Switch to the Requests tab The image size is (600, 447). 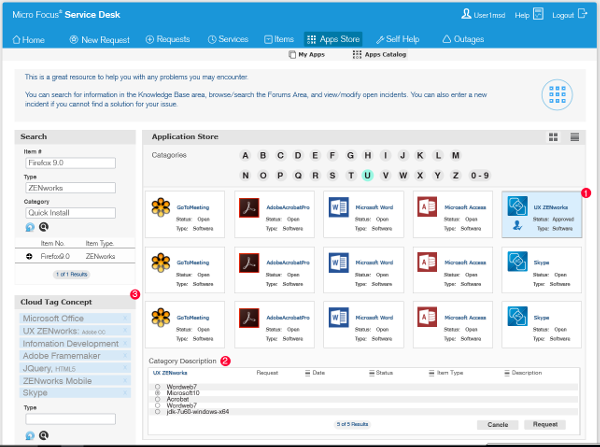168,39
